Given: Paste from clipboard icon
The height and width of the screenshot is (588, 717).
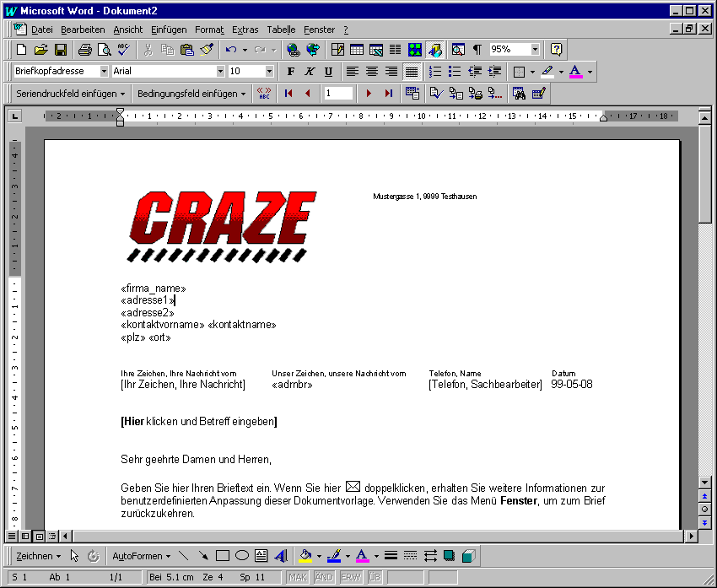Looking at the screenshot, I should pyautogui.click(x=186, y=50).
